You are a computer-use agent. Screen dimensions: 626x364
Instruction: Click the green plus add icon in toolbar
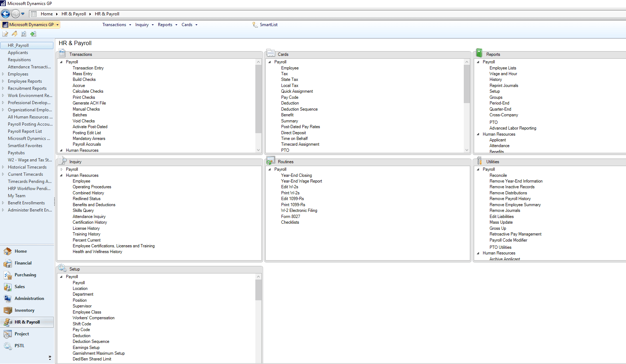click(33, 34)
